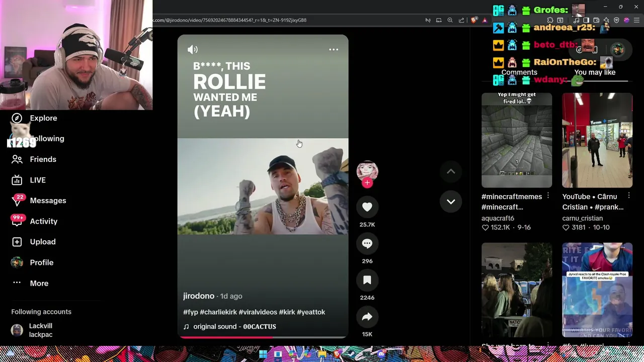Click the Friends people icon

tap(17, 159)
